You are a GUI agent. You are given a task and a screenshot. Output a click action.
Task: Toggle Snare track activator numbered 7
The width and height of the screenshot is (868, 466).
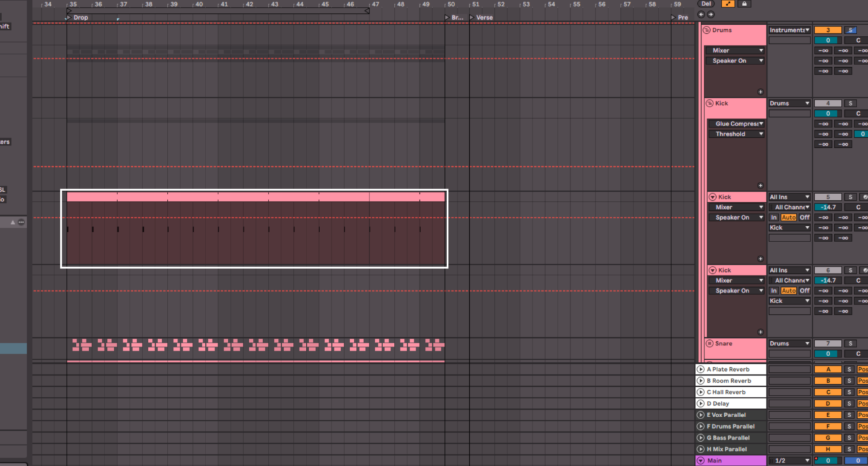click(x=827, y=343)
